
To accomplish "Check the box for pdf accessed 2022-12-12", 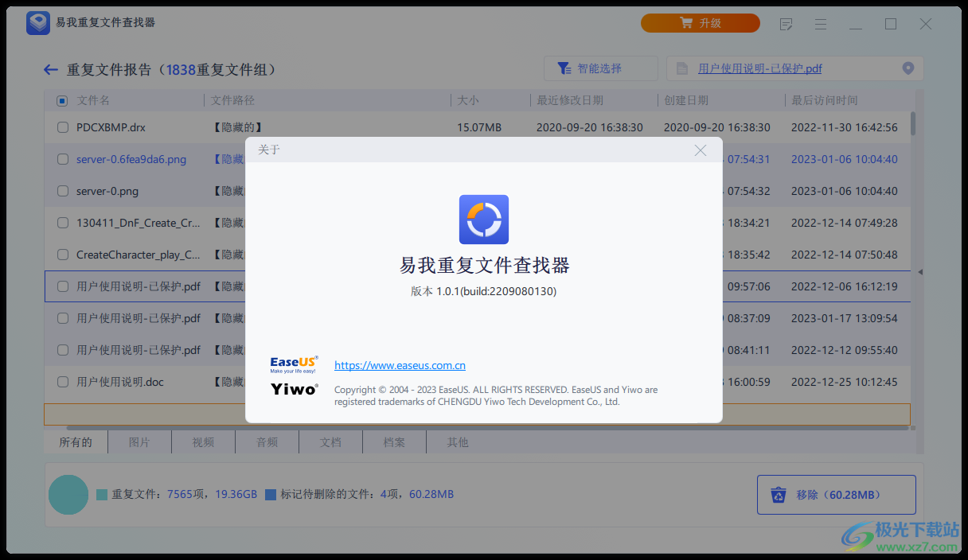I will coord(63,350).
